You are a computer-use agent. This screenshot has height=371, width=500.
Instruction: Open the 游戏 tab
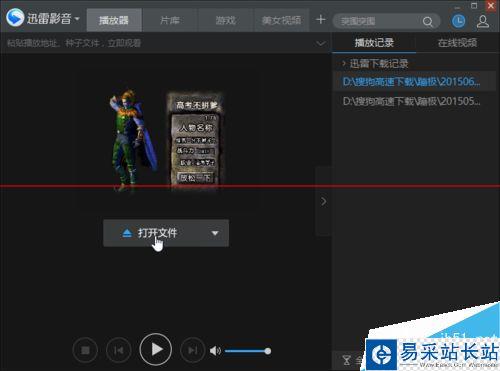pyautogui.click(x=226, y=20)
